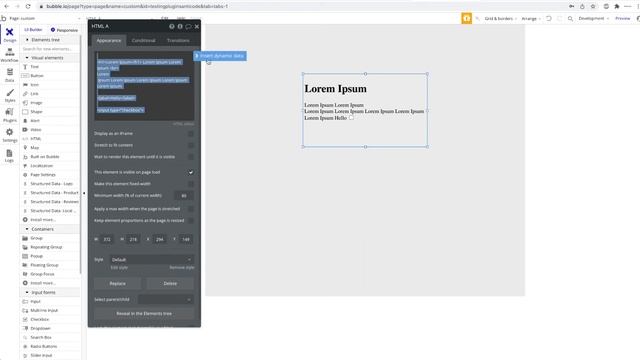
Task: Open the Workflow tab in the sidebar
Action: click(9, 55)
